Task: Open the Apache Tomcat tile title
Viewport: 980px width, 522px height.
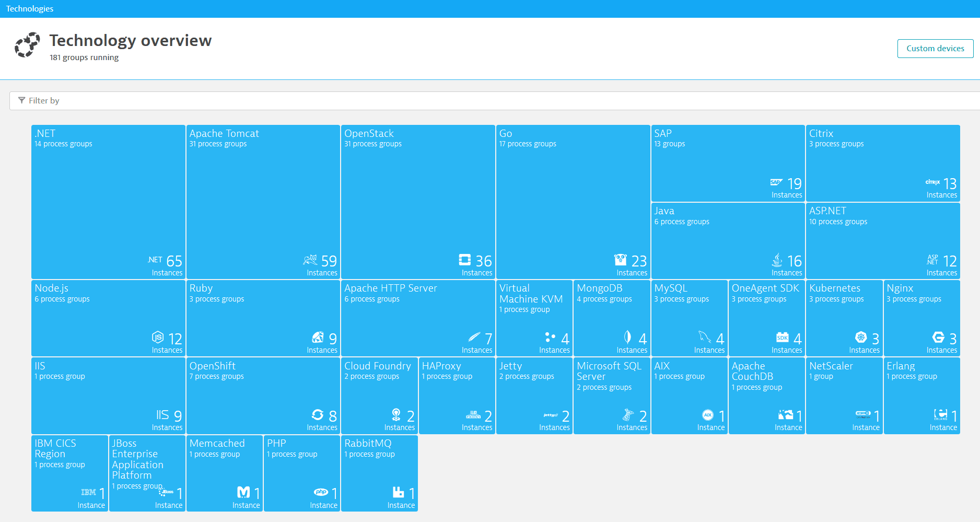Action: tap(224, 133)
